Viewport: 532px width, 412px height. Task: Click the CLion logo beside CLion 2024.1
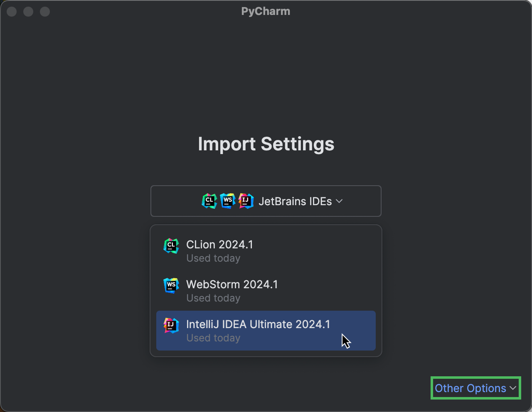[x=171, y=246]
